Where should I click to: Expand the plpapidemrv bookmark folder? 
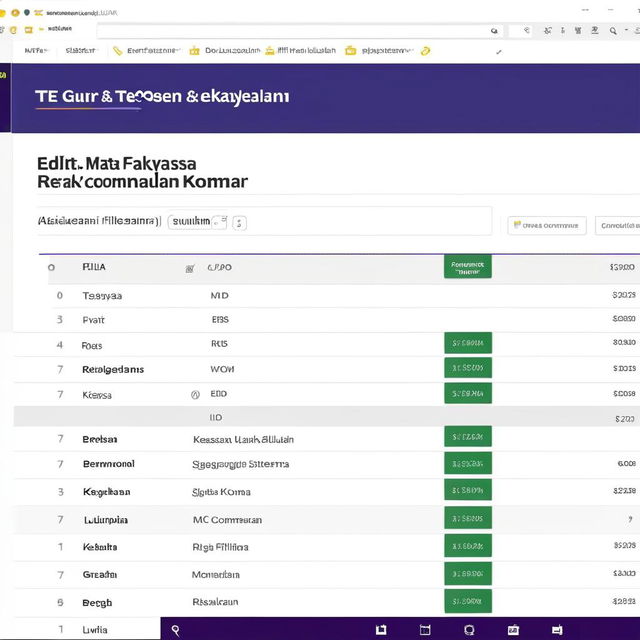click(387, 51)
